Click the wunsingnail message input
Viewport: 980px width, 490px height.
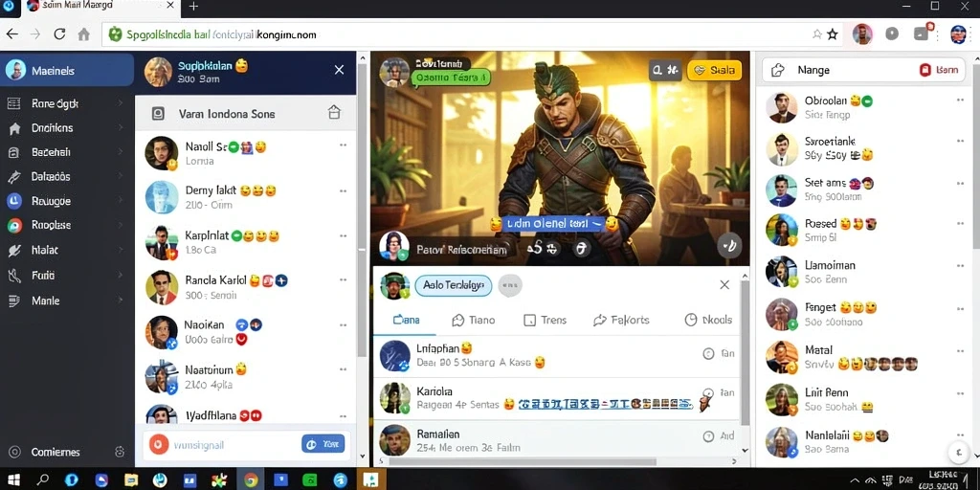pos(234,445)
